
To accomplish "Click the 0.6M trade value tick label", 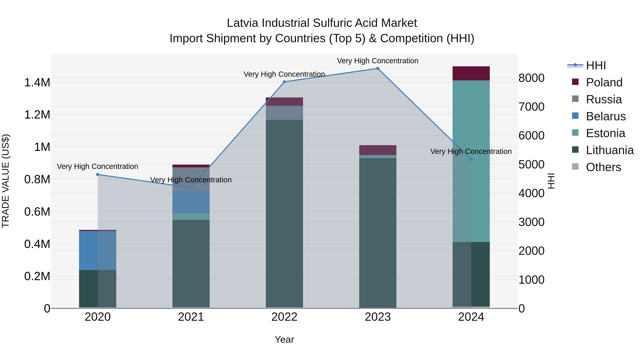I will point(37,212).
